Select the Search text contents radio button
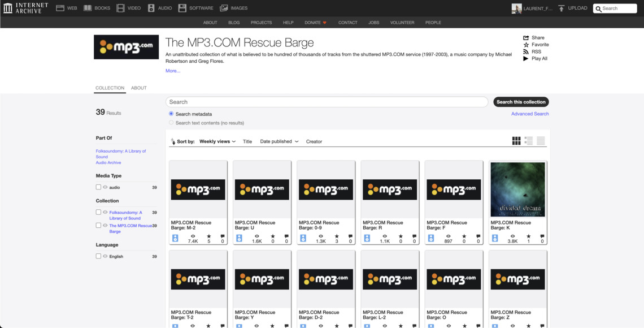Viewport: 644px width, 328px height. (x=171, y=122)
